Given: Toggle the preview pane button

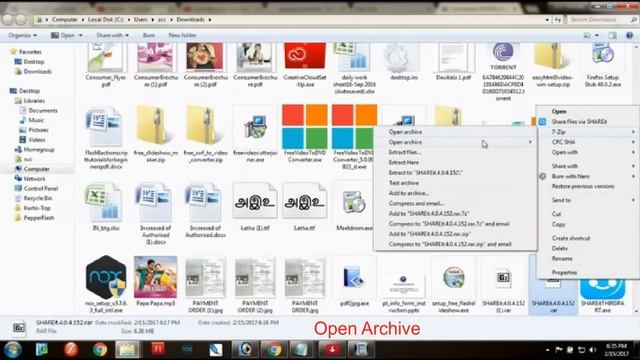Looking at the screenshot, I should 613,36.
